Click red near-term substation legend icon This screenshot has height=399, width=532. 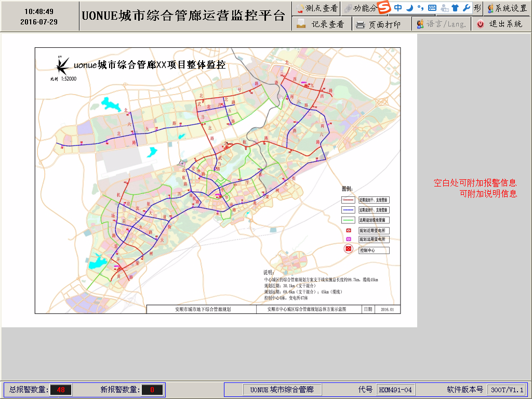click(349, 230)
